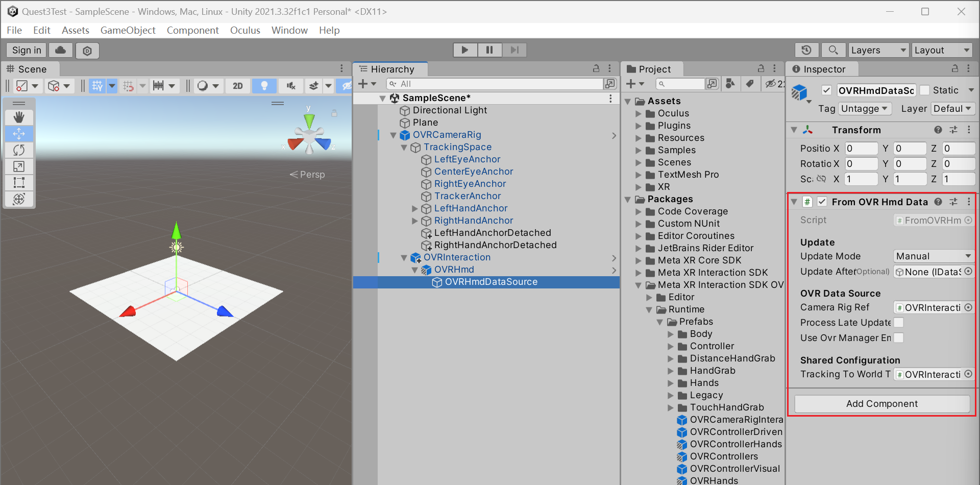This screenshot has height=485, width=980.
Task: Enter OVRInteraction prefab via arrow
Action: 614,258
